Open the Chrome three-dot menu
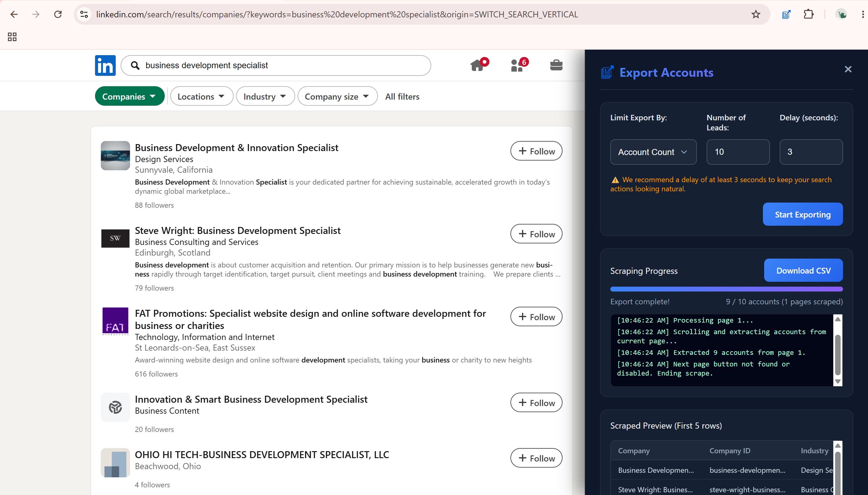This screenshot has height=495, width=868. tap(863, 14)
